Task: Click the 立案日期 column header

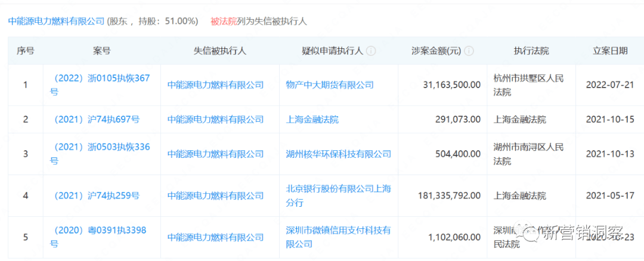Action: [x=610, y=51]
